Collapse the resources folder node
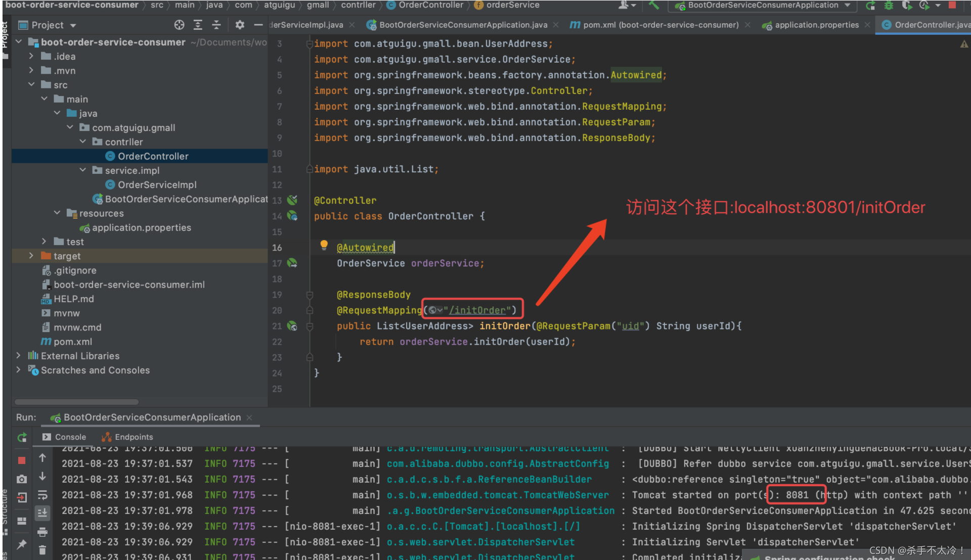Viewport: 971px width, 560px height. pos(57,213)
